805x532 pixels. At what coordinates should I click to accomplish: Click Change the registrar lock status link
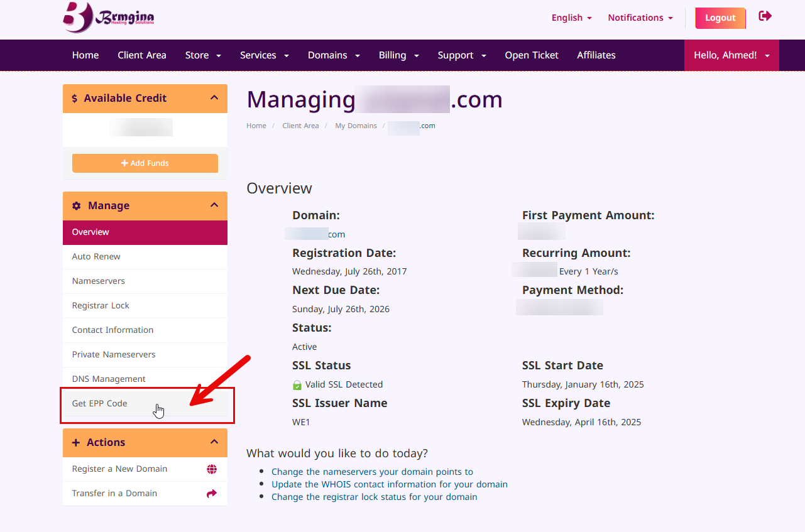pos(375,497)
